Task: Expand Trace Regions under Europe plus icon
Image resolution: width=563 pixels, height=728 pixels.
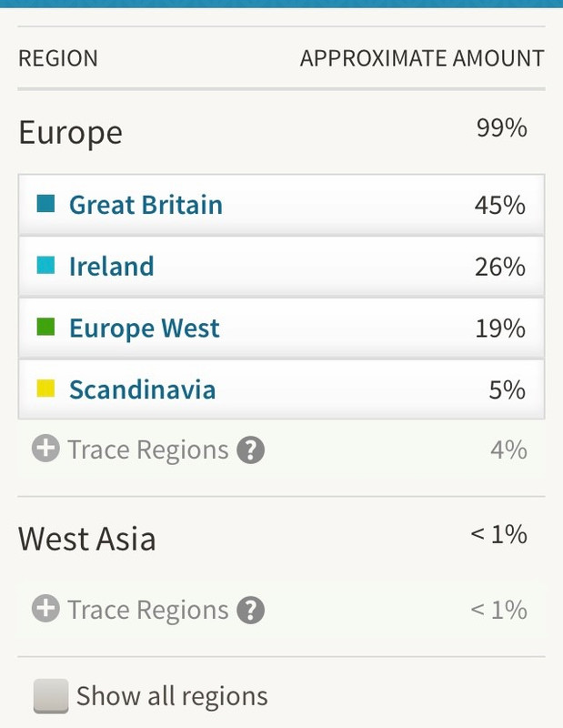Action: click(x=45, y=449)
